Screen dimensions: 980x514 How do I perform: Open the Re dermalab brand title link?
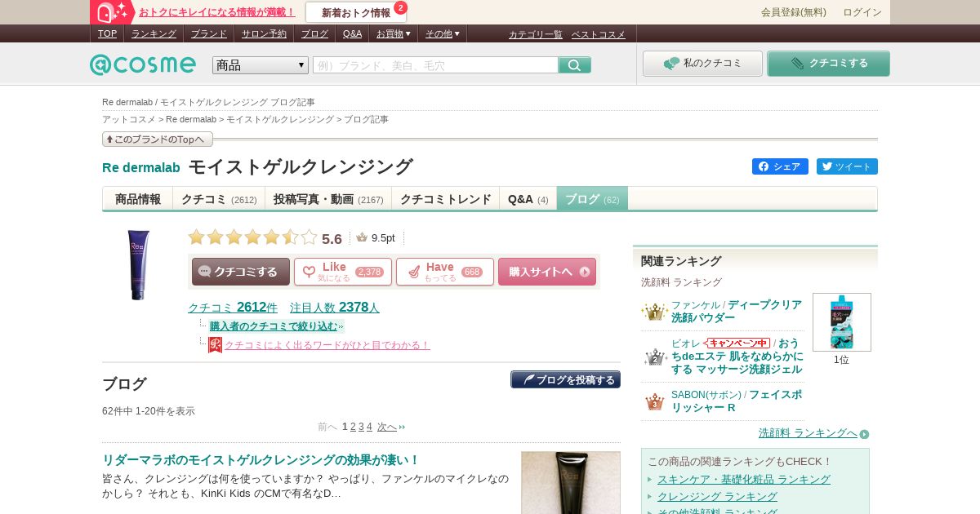(141, 167)
